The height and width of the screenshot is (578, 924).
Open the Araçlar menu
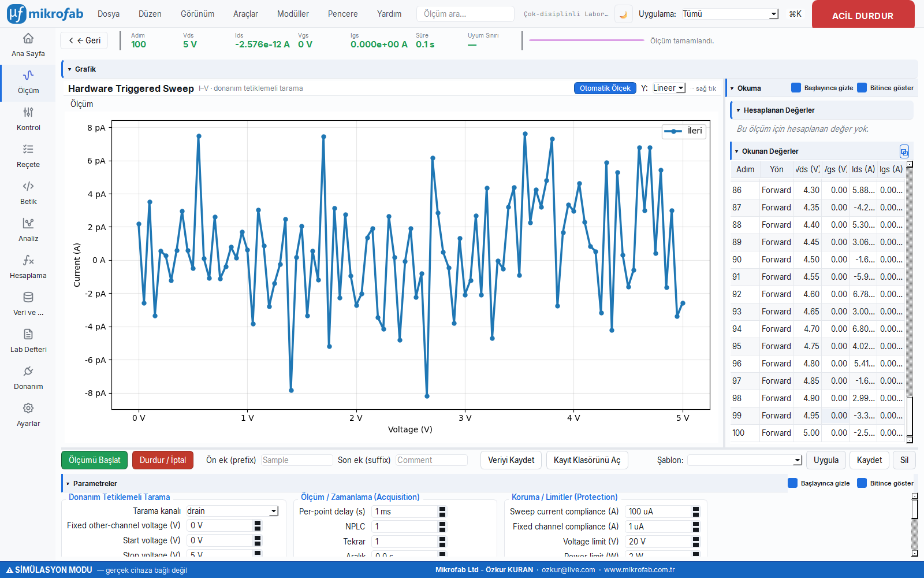(x=245, y=14)
